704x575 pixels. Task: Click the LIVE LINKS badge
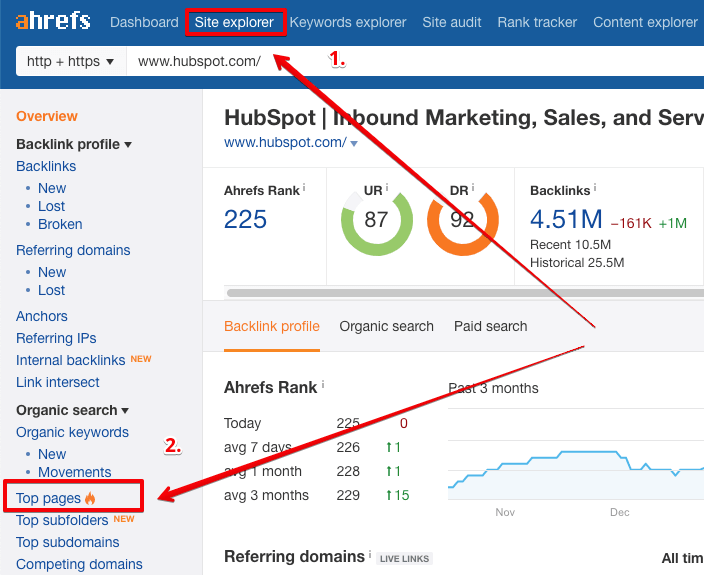tap(404, 558)
